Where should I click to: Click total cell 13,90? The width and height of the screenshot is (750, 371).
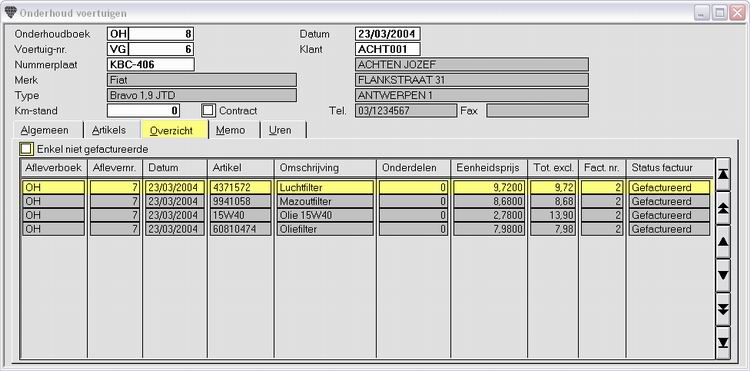coord(553,215)
